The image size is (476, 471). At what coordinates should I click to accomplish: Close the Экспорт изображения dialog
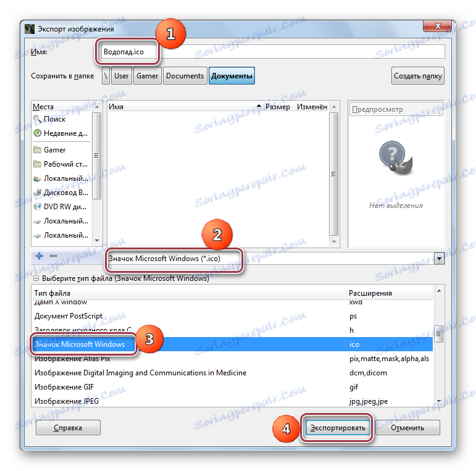438,26
